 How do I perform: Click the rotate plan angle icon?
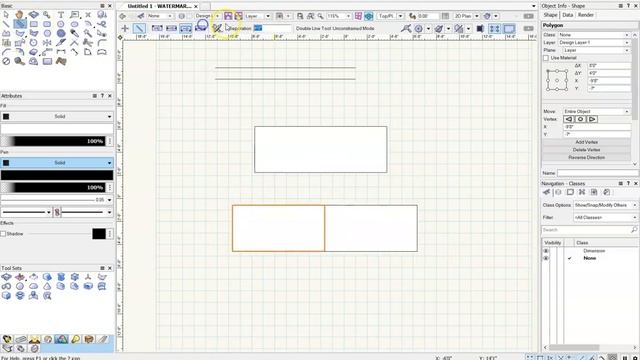(x=412, y=16)
